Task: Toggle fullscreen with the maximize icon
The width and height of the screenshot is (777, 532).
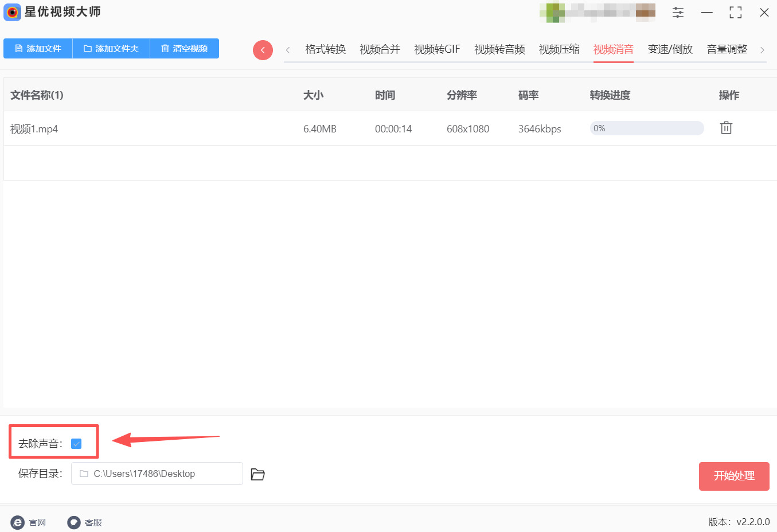Action: 735,13
